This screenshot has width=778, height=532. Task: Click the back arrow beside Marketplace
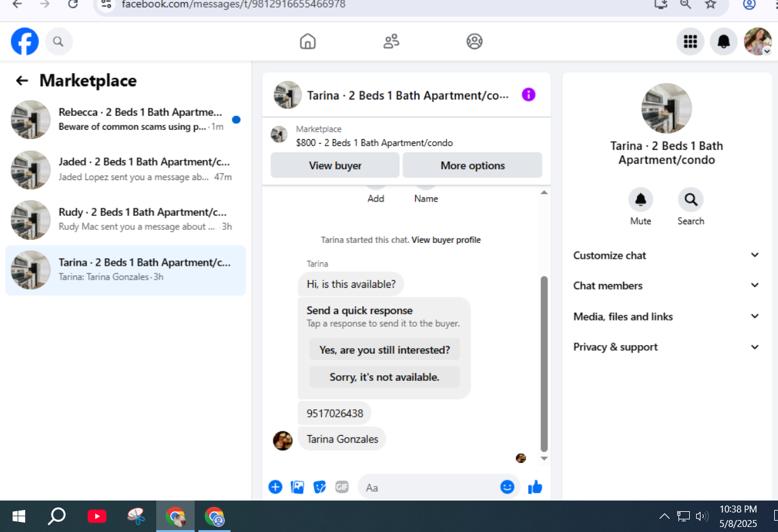22,81
